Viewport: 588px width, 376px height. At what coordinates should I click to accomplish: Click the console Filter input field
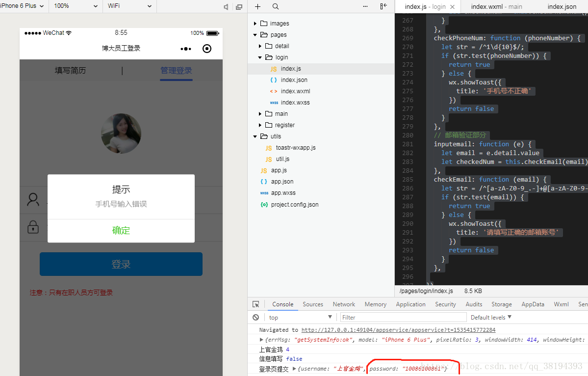click(x=403, y=318)
